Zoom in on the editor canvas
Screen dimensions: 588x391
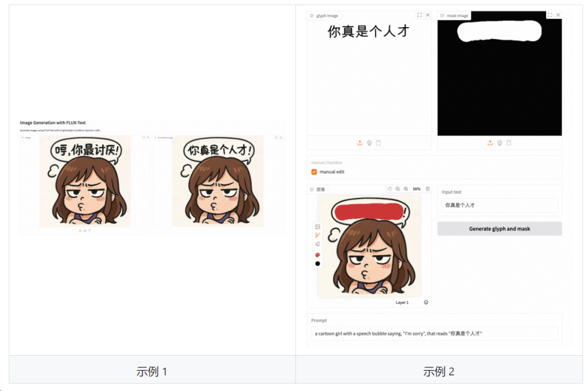(406, 189)
